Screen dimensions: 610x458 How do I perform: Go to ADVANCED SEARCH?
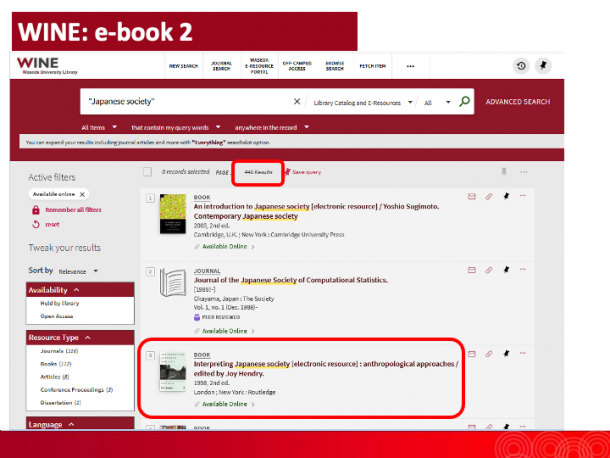pos(518,102)
